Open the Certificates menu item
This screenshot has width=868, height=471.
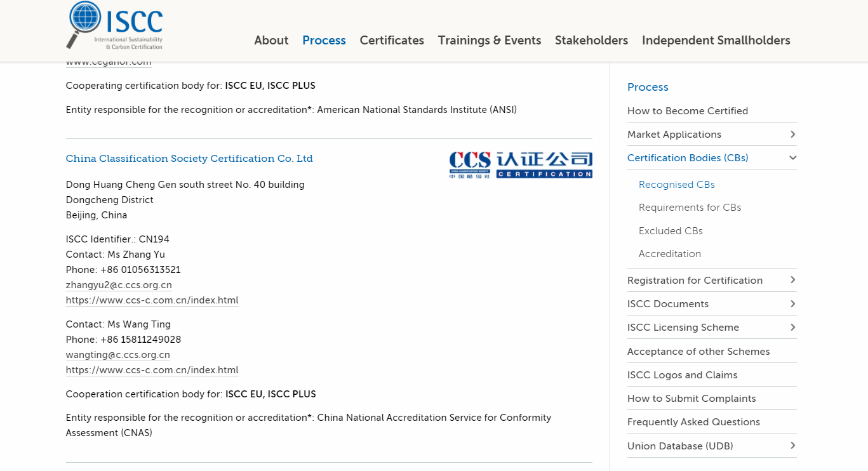[392, 41]
